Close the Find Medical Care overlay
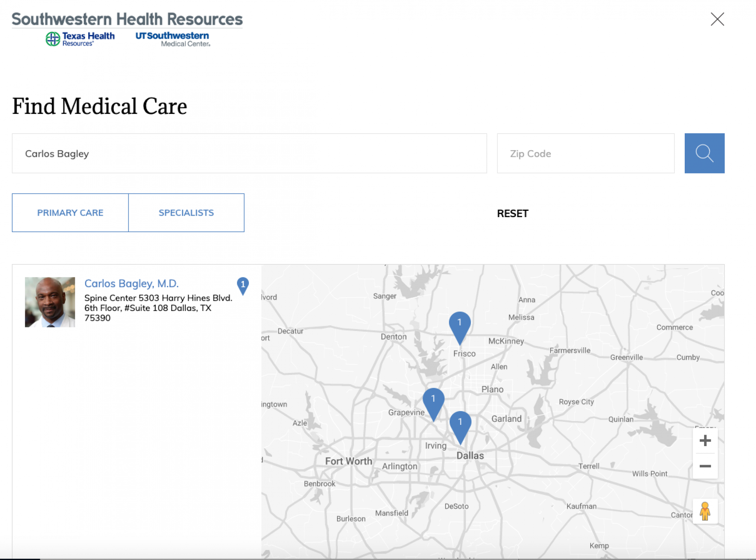Viewport: 756px width, 560px height. [717, 19]
